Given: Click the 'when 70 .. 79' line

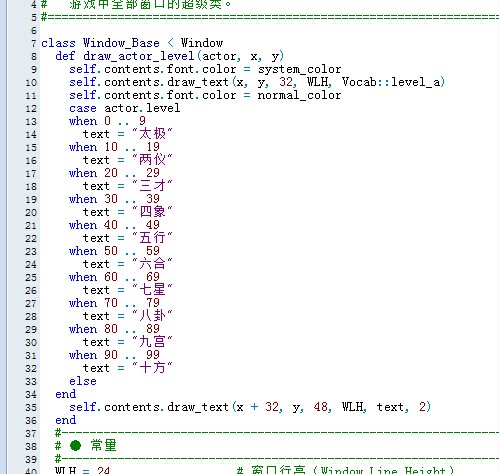Looking at the screenshot, I should (114, 303).
